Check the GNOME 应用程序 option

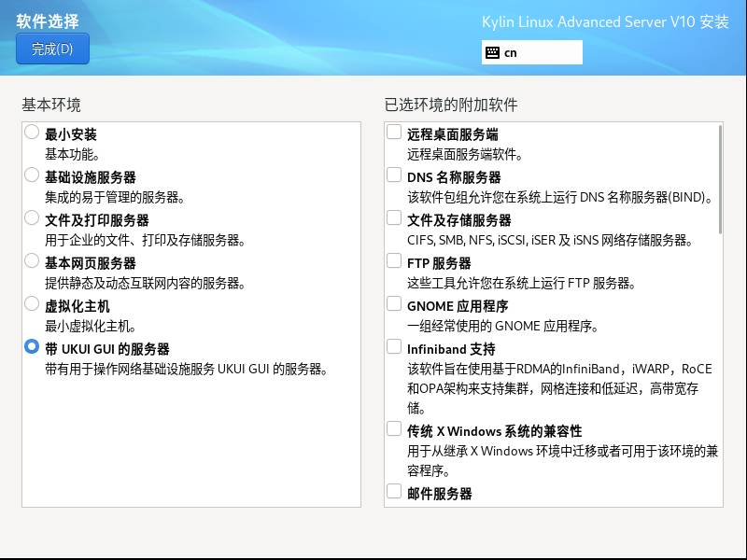(394, 304)
